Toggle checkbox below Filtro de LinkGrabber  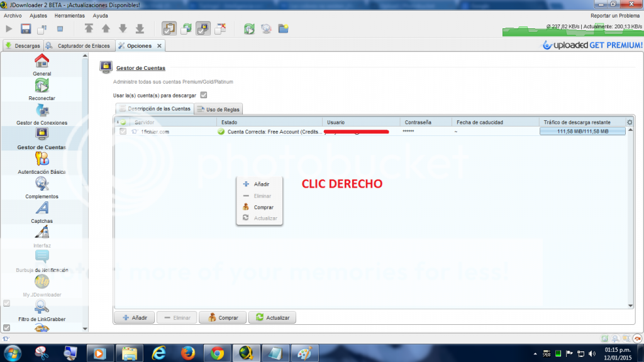6,328
